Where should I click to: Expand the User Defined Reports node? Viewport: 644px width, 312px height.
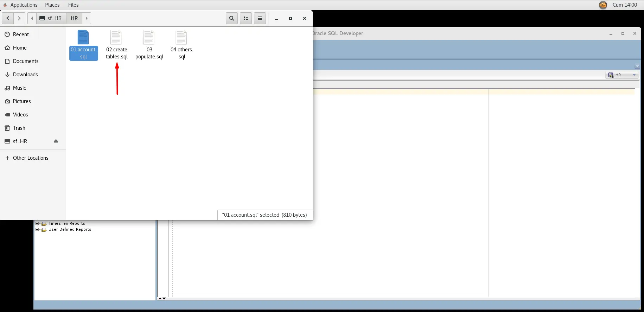click(x=37, y=230)
